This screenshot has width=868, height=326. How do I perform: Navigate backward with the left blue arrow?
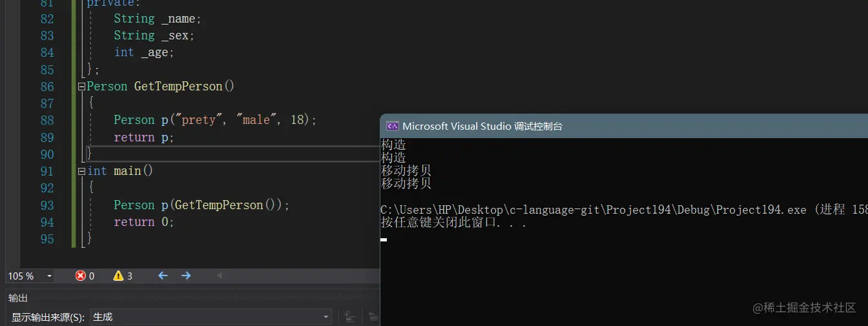[x=163, y=276]
